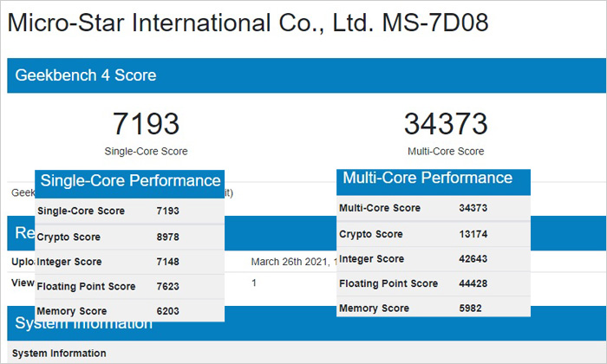Select Crypto Score label in Single-Core table
Screen dimensions: 607x364
(69, 237)
